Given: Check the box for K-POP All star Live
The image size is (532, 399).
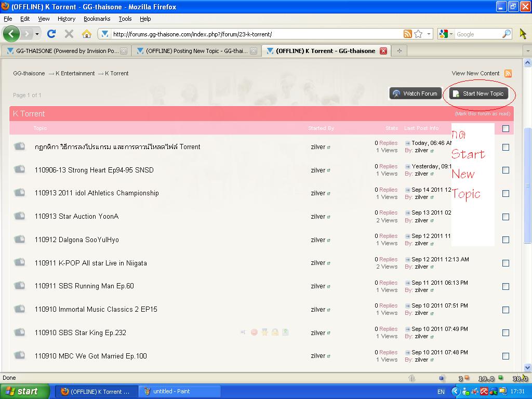Looking at the screenshot, I should (506, 263).
